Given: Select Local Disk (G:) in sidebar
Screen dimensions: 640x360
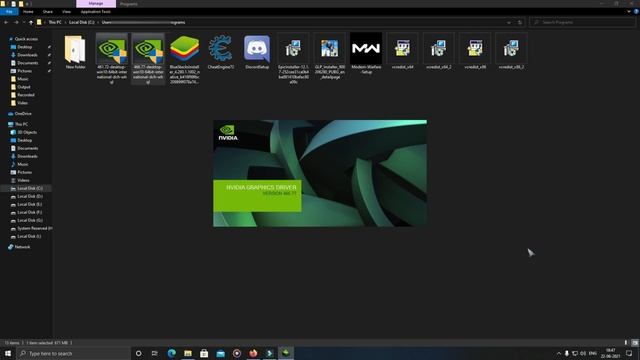Looking at the screenshot, I should (x=30, y=220).
